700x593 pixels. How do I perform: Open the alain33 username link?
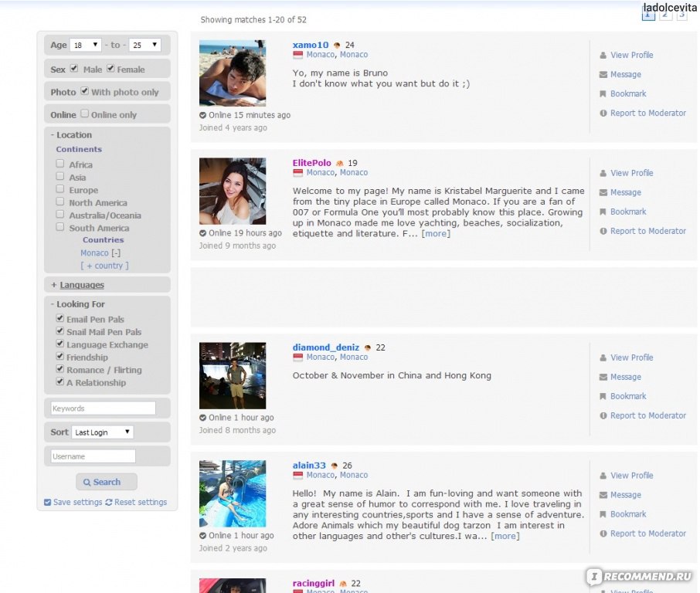[x=309, y=466]
